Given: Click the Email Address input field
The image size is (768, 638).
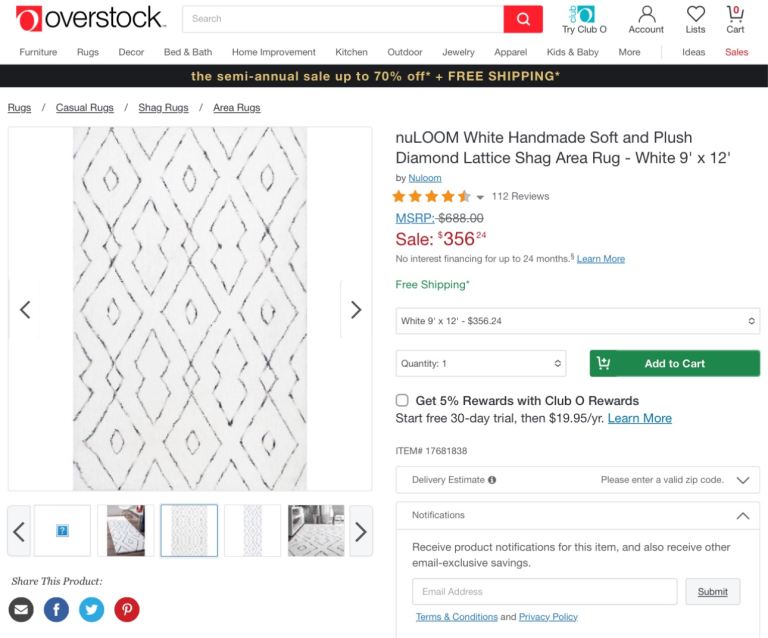Looking at the screenshot, I should coord(545,592).
